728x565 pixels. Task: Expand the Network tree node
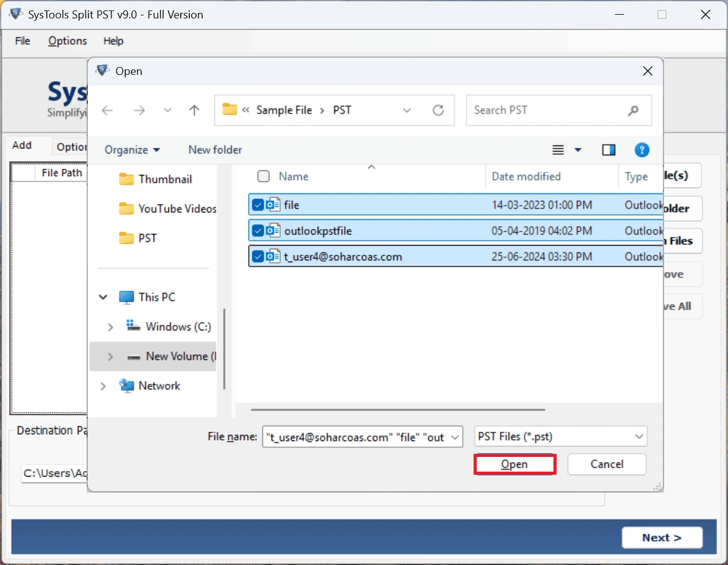(103, 386)
